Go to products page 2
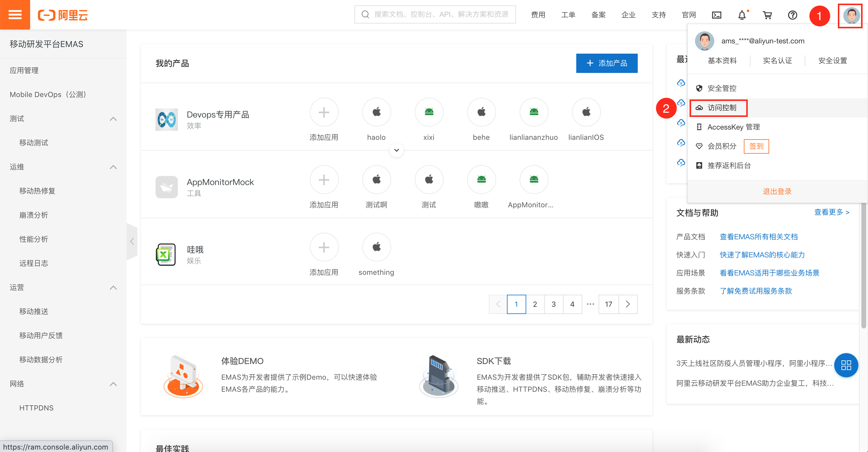 tap(535, 304)
